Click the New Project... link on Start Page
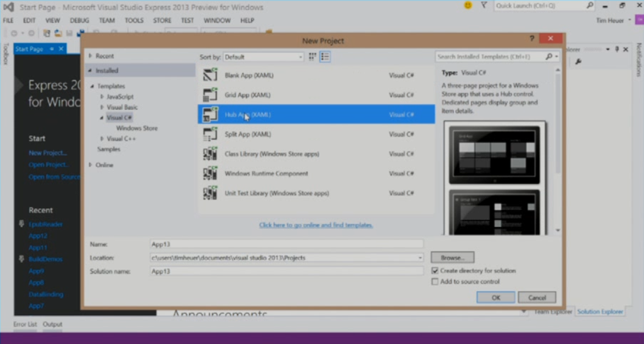Image resolution: width=644 pixels, height=344 pixels. coord(48,153)
